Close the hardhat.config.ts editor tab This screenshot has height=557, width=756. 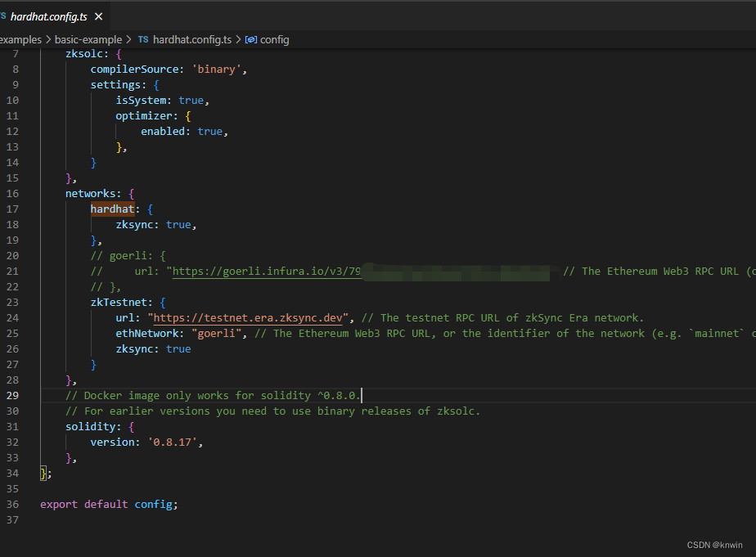pos(98,17)
